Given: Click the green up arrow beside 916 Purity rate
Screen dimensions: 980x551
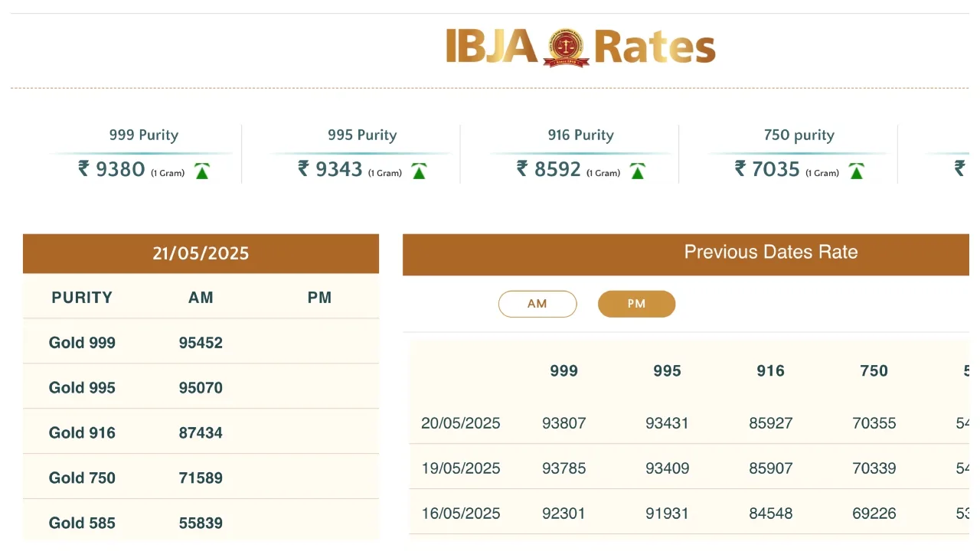Looking at the screenshot, I should [637, 171].
